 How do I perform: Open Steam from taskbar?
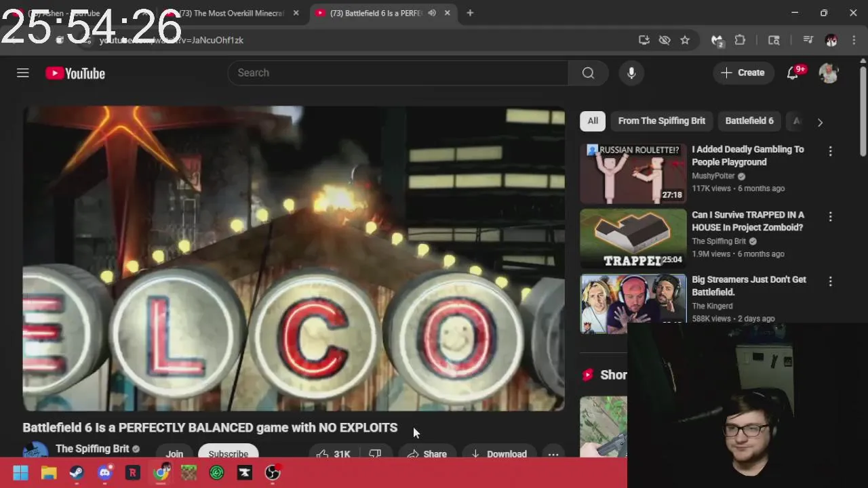point(77,473)
